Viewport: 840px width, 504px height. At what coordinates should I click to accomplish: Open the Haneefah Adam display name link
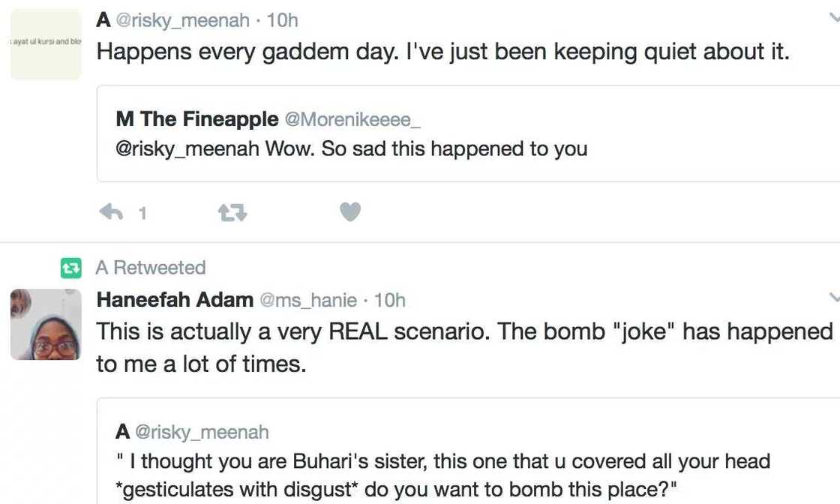click(x=175, y=300)
